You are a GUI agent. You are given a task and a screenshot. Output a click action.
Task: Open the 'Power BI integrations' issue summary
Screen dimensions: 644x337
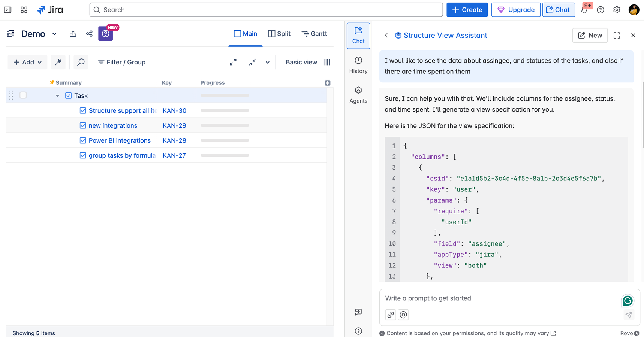(120, 140)
